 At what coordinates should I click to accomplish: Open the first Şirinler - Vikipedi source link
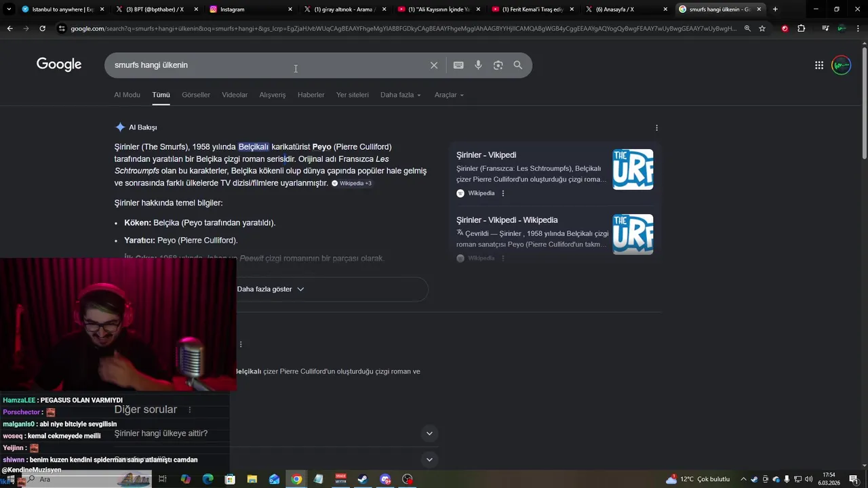point(486,155)
